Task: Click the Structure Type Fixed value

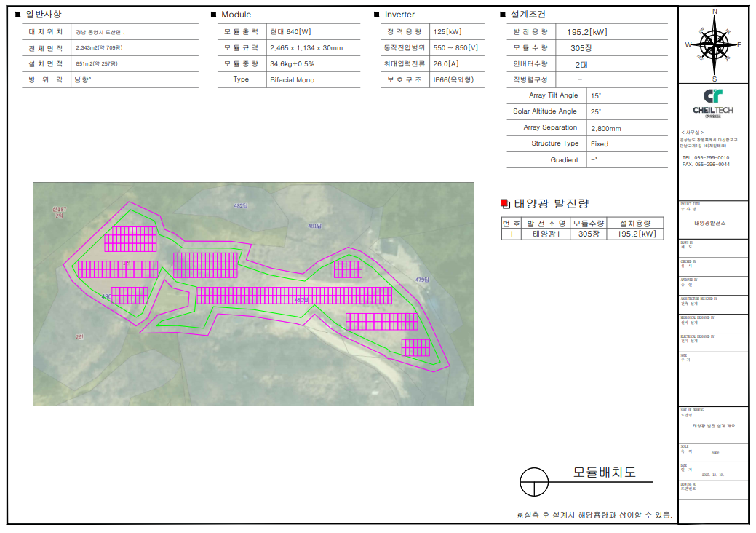Action: [x=600, y=143]
